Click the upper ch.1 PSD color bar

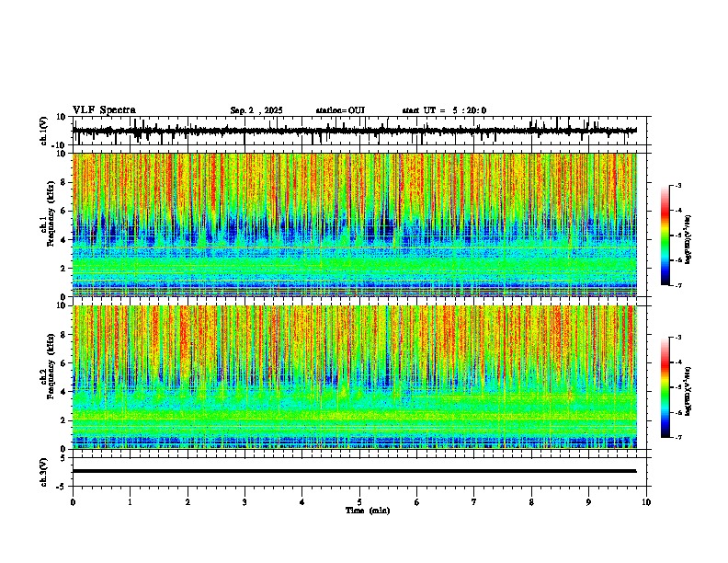pos(665,236)
